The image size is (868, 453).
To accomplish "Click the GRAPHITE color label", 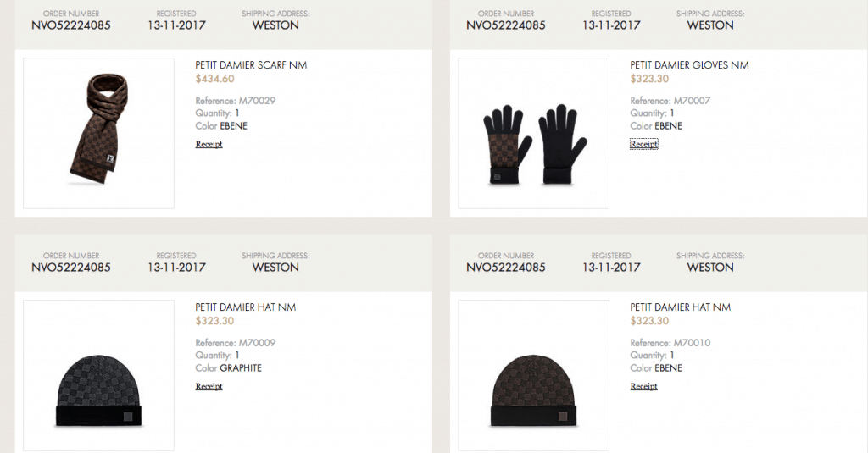I will pyautogui.click(x=241, y=367).
